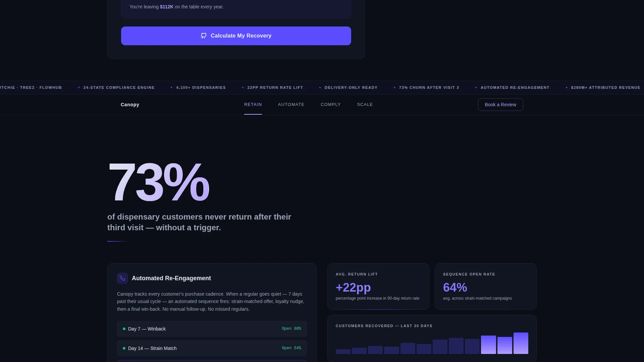
Task: Select the Day 14 — Strain Match row
Action: 212,348
